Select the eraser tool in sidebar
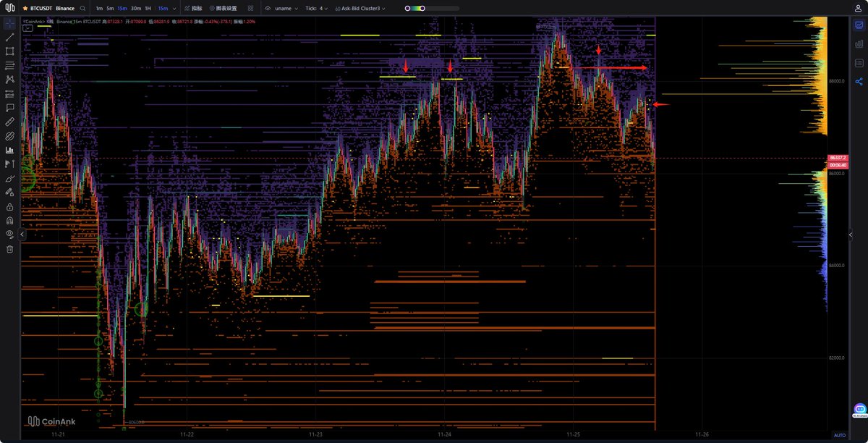 point(9,193)
